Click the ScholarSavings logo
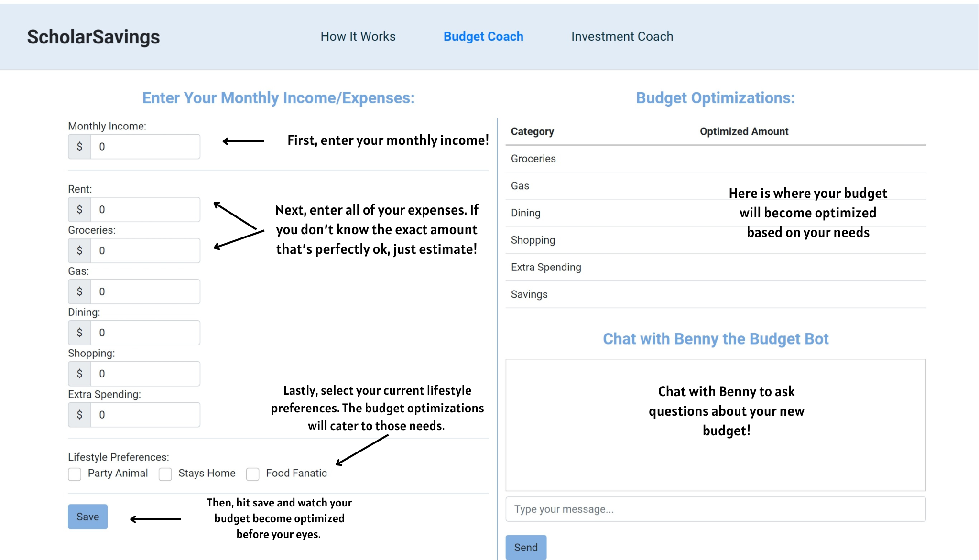Screen dimensions: 979x560 point(94,36)
